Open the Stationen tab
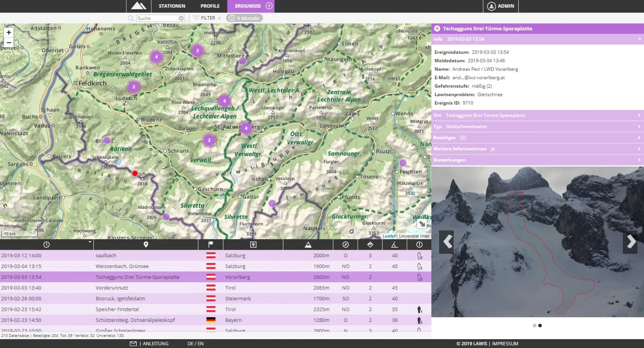The width and height of the screenshot is (644, 348). point(172,6)
